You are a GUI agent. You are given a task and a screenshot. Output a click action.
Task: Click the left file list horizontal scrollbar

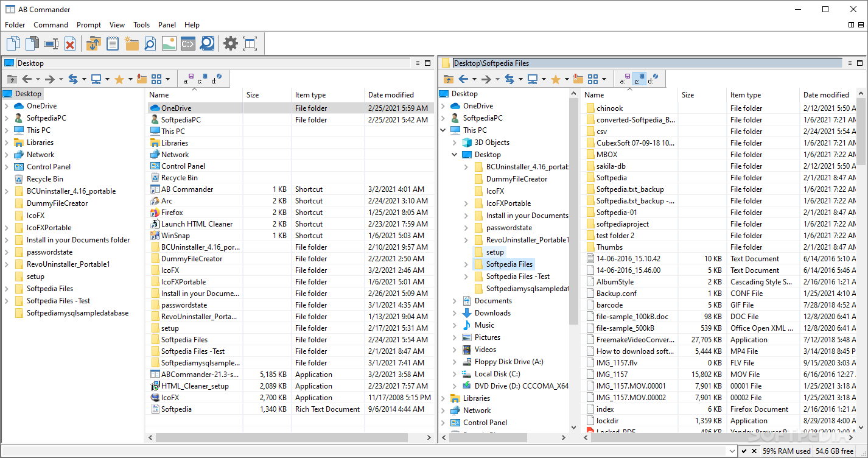point(281,437)
